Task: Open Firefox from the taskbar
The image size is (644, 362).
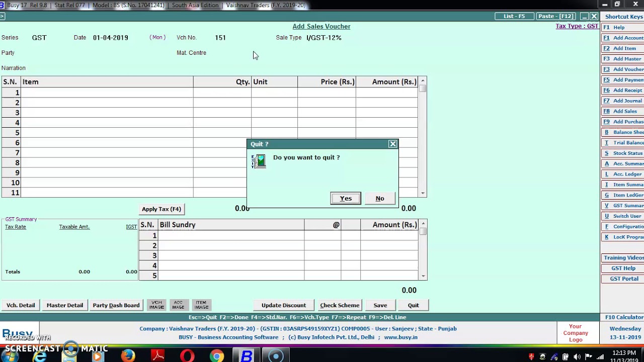Action: [x=128, y=356]
